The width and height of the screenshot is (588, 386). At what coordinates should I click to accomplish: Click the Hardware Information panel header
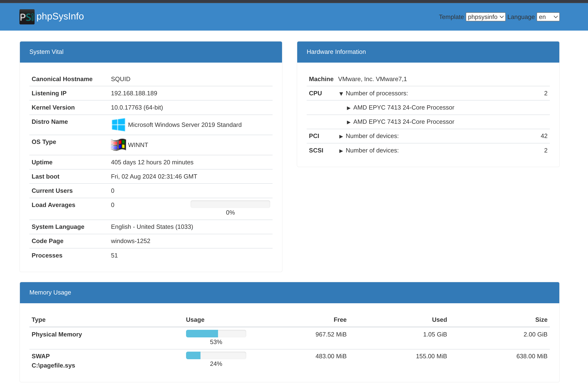click(x=428, y=52)
